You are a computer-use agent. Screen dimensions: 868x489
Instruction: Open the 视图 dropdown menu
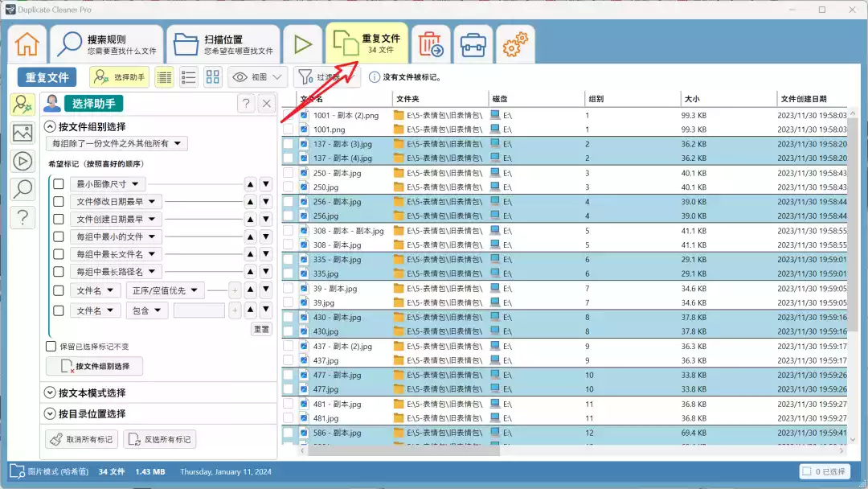(258, 77)
